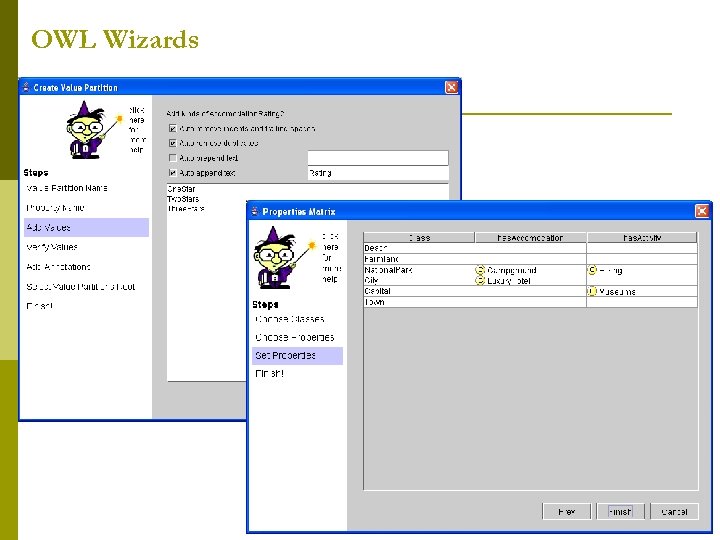
Task: Click the class icon beside Hiking
Action: pos(592,270)
